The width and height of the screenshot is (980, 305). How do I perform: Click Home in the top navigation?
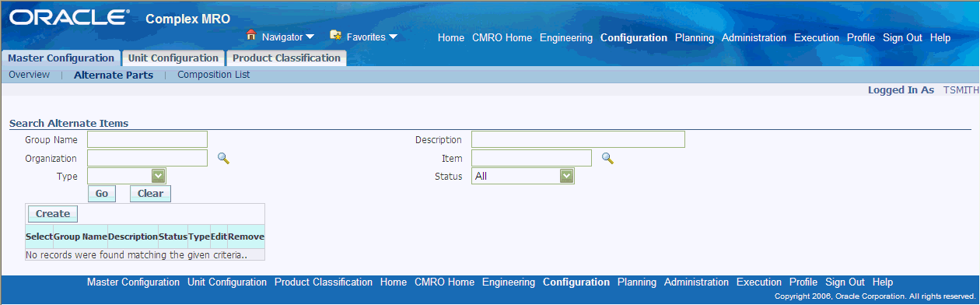coord(451,37)
